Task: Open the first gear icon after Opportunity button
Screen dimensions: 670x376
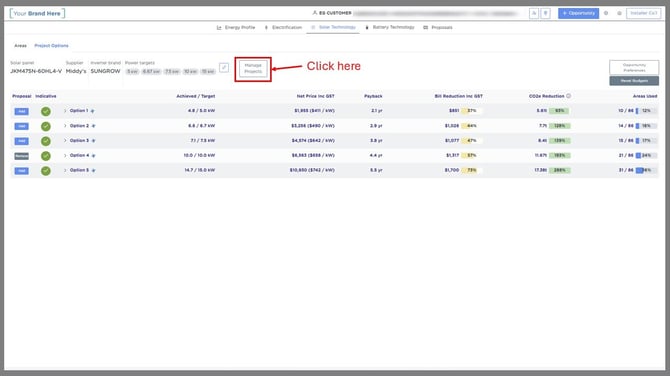Action: [x=606, y=13]
